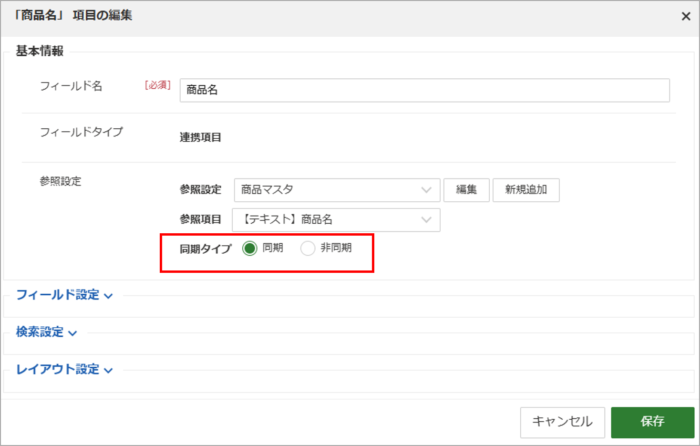
Task: Click the フィールド名 input field
Action: (425, 90)
